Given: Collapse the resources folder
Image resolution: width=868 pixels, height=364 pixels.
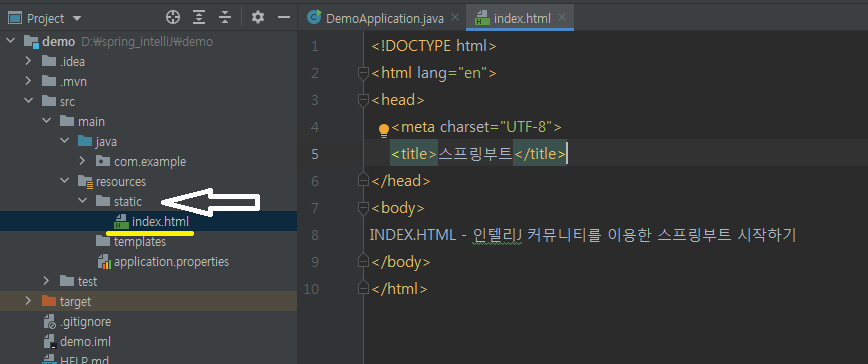Looking at the screenshot, I should coord(65,181).
